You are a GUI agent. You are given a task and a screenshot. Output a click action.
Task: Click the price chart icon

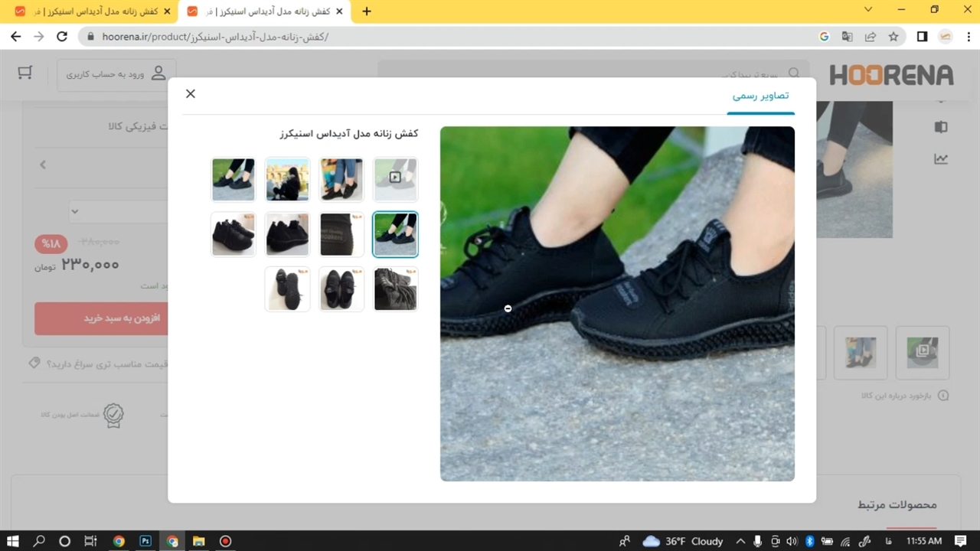click(x=941, y=159)
